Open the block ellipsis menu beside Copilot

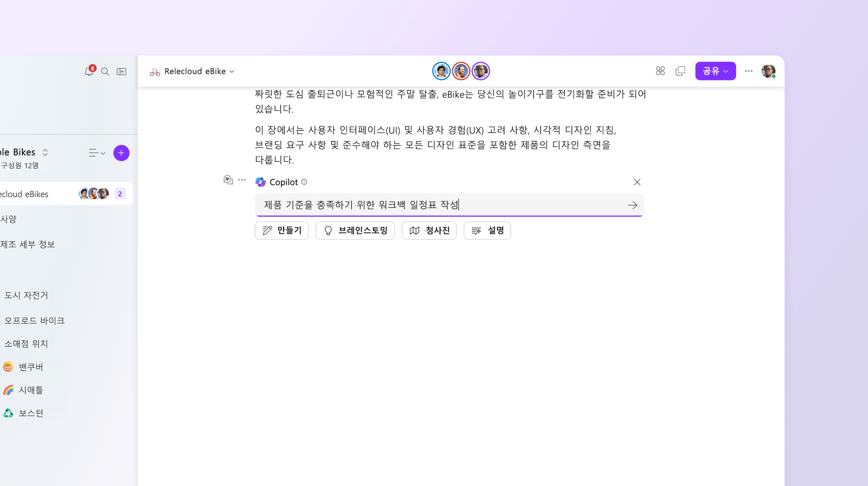(242, 180)
